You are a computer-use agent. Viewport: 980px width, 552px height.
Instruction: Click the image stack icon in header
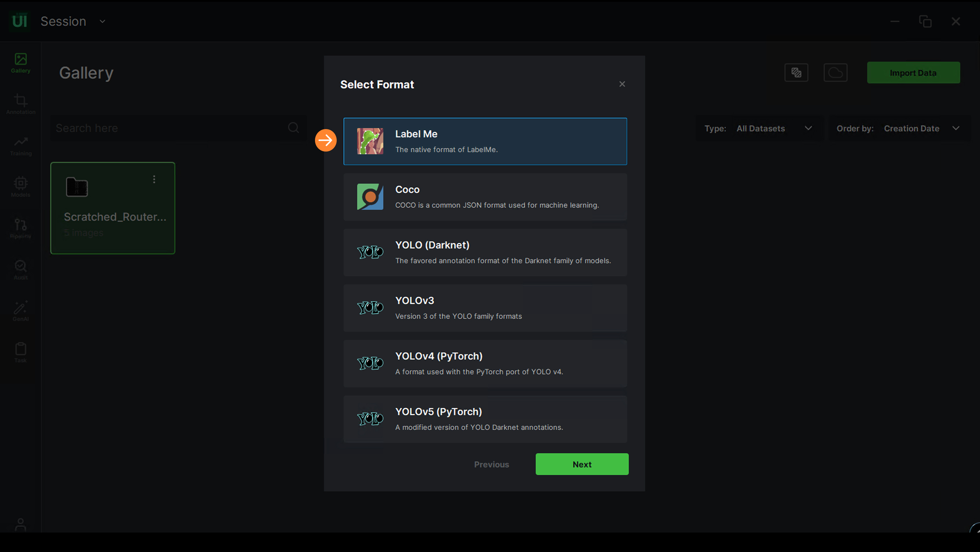coord(796,72)
